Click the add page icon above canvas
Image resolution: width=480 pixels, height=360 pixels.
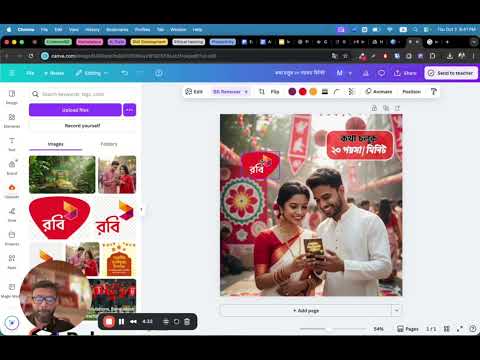[x=397, y=108]
